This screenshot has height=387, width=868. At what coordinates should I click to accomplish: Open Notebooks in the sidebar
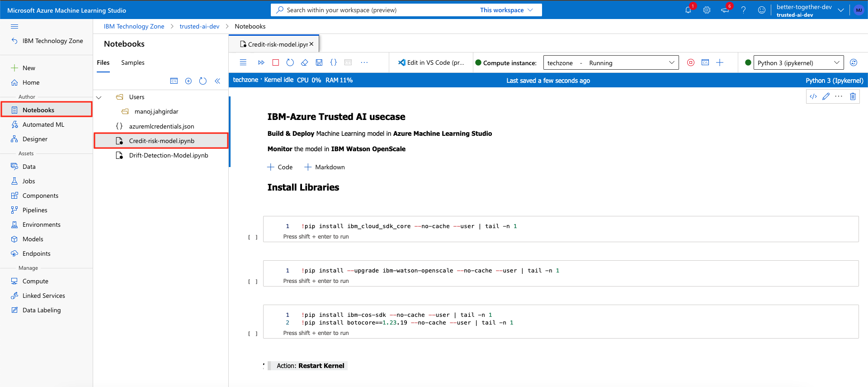tap(47, 110)
